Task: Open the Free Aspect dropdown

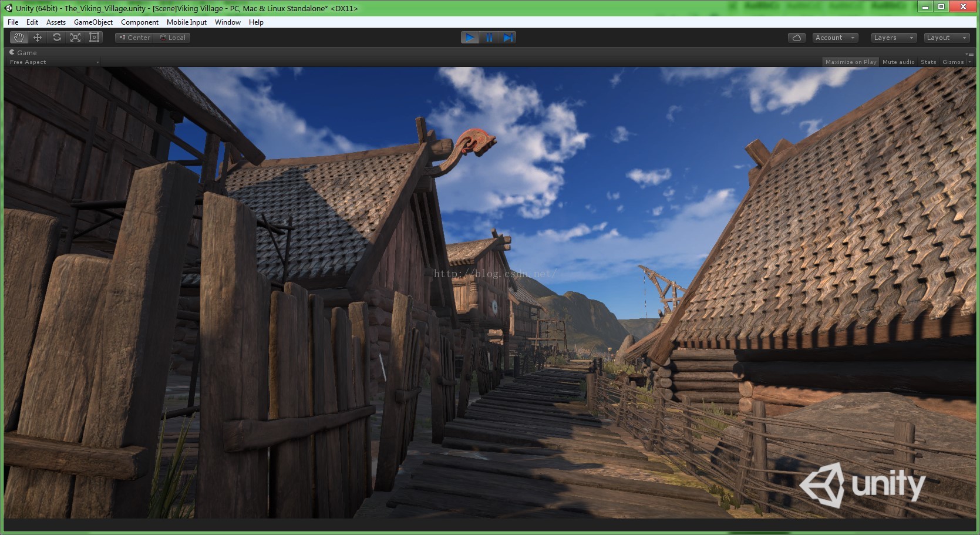Action: pos(55,62)
